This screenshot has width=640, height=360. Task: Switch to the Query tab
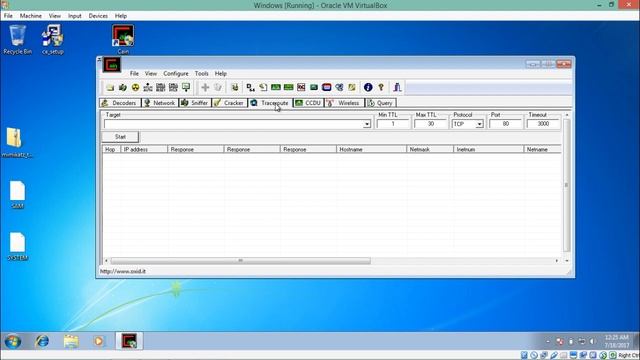380,103
